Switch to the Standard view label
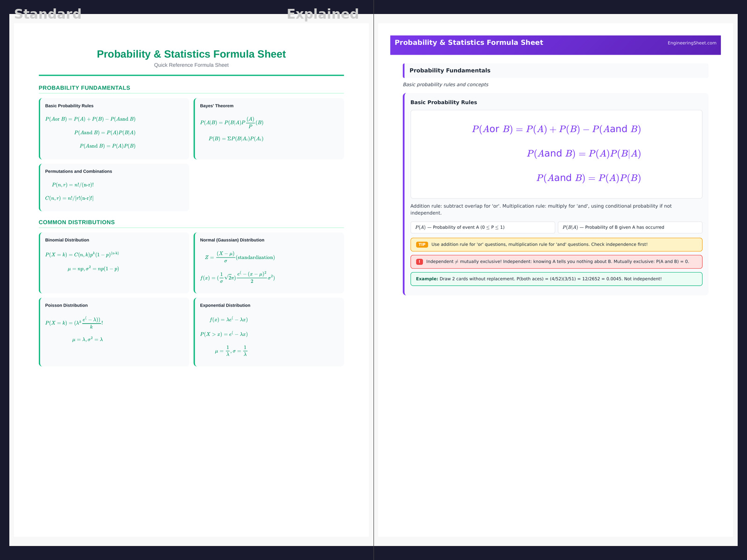 [x=48, y=14]
